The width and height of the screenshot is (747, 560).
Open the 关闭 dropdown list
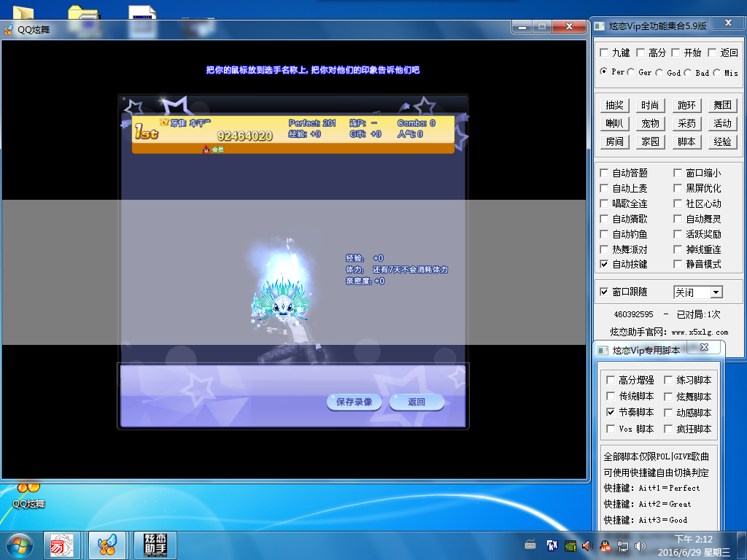[716, 292]
